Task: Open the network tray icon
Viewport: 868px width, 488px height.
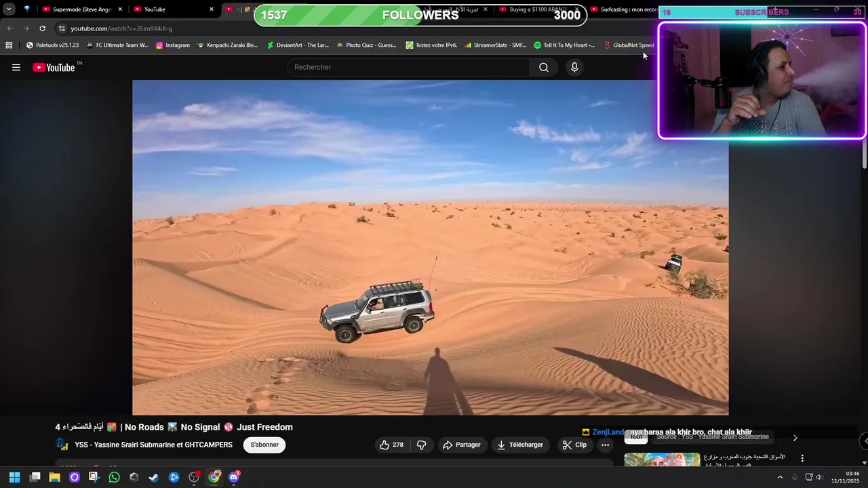Action: (808, 477)
